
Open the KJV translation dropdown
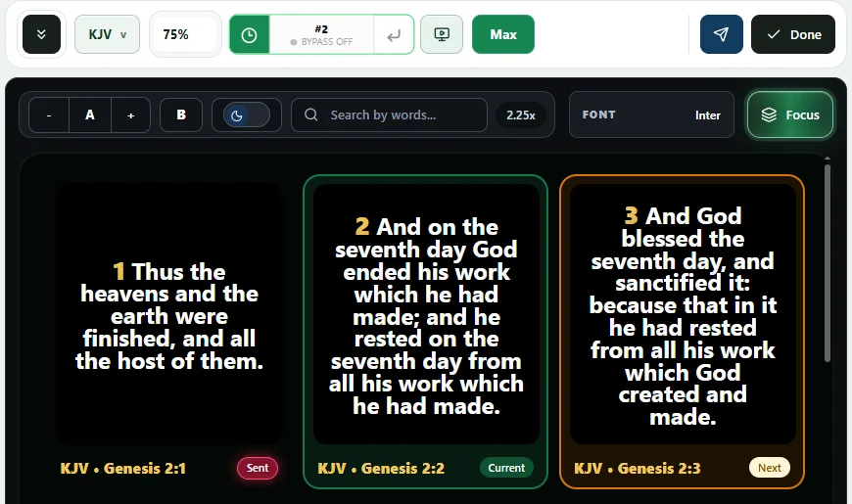tap(107, 35)
